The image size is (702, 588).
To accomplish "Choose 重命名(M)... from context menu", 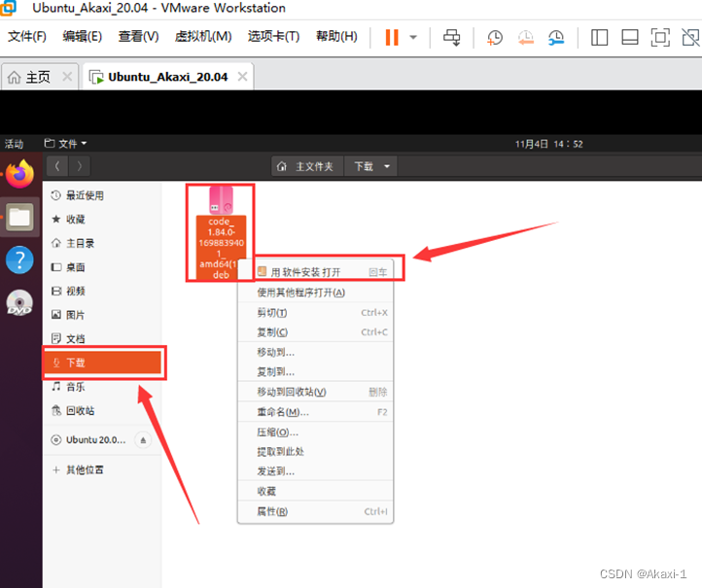I will (x=315, y=412).
